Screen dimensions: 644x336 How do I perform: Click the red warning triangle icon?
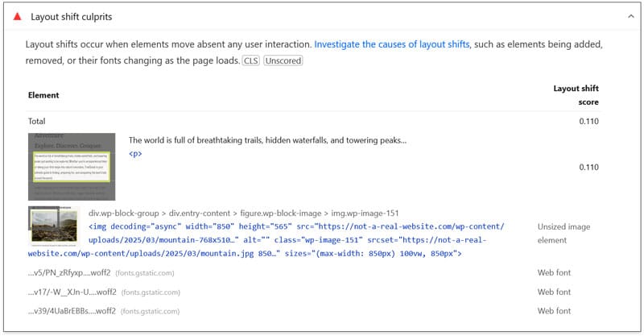pos(17,16)
